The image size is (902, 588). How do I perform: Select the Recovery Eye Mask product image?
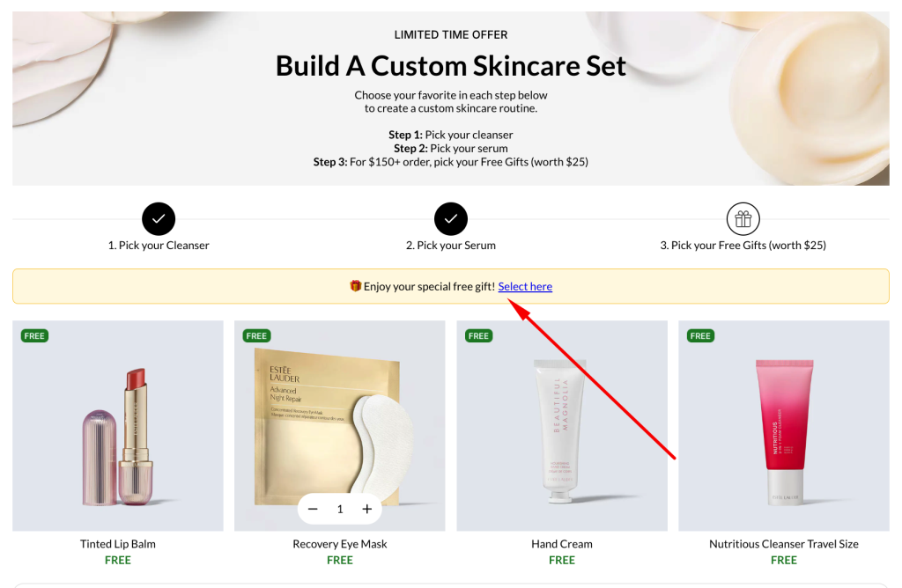[340, 414]
